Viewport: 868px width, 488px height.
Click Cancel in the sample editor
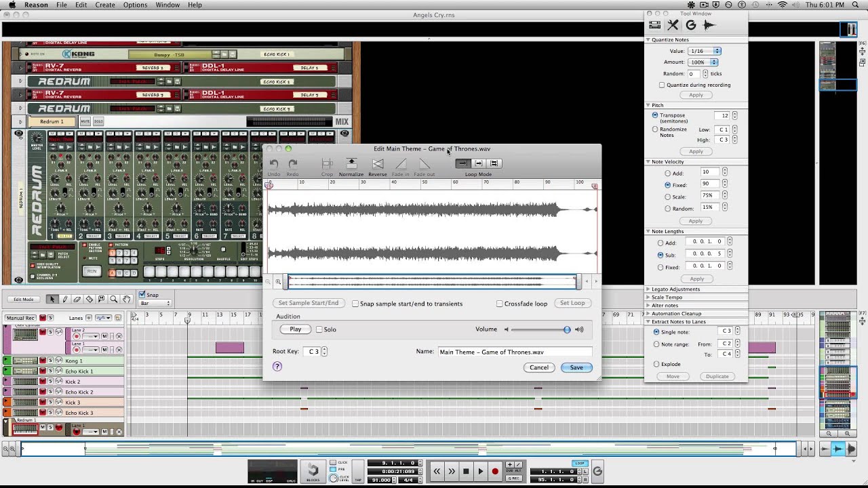coord(539,367)
